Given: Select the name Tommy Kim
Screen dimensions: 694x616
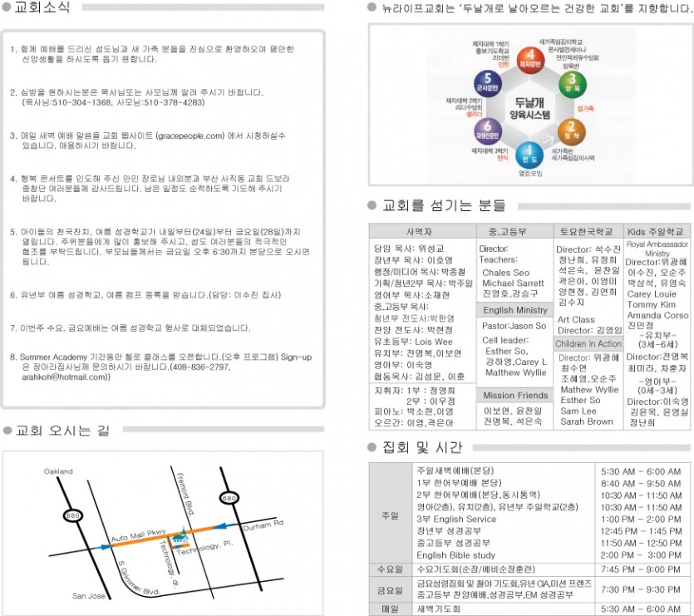Looking at the screenshot, I should tap(651, 304).
